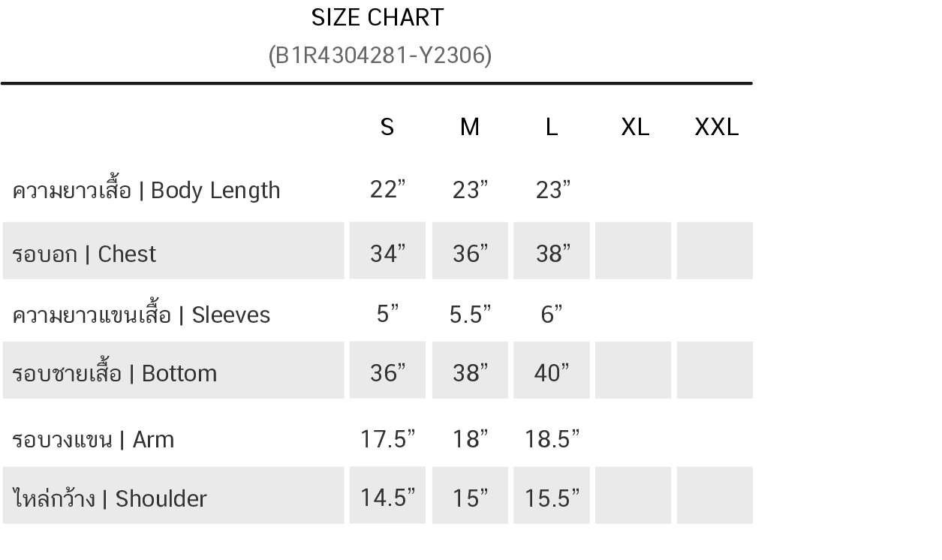Click the Arm row label
Viewport: 942px width, 560px height.
(93, 439)
